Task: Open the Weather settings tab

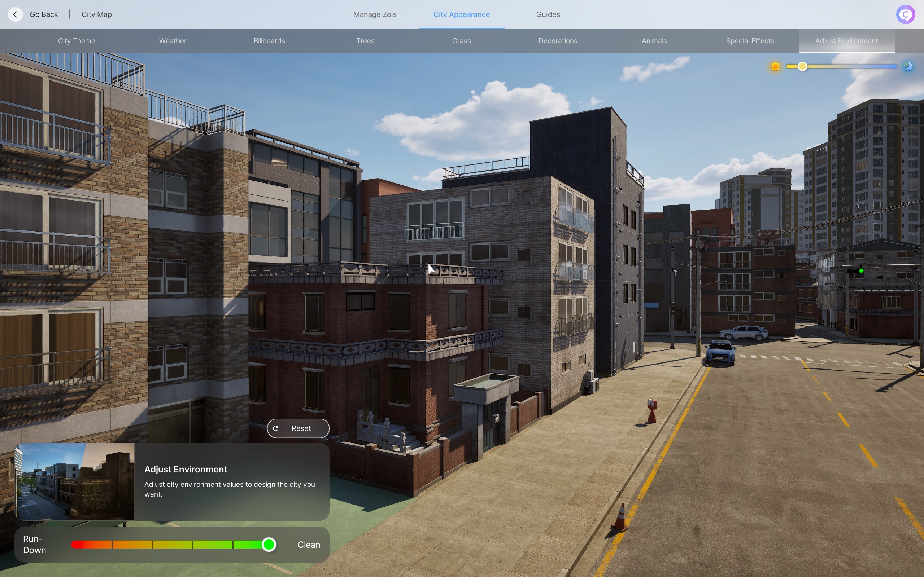Action: pos(173,41)
